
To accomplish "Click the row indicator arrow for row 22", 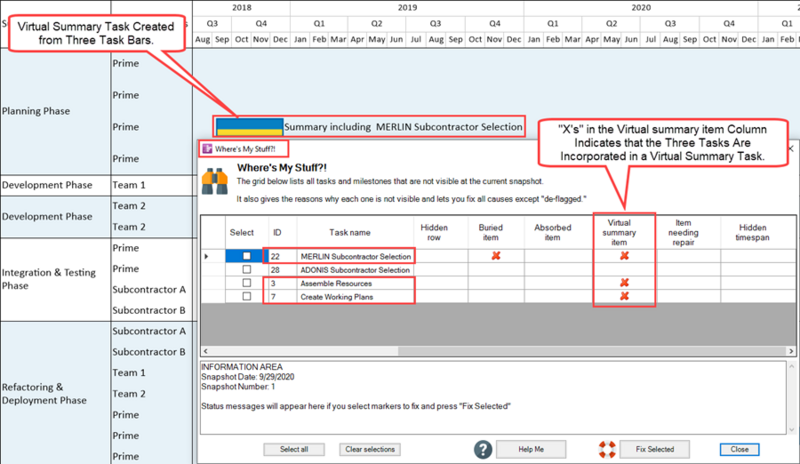I will coord(207,256).
